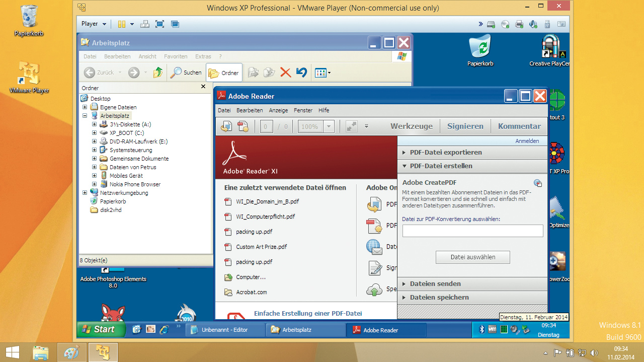Expand the Netzwerkumgebung tree node
644x362 pixels.
pyautogui.click(x=85, y=193)
